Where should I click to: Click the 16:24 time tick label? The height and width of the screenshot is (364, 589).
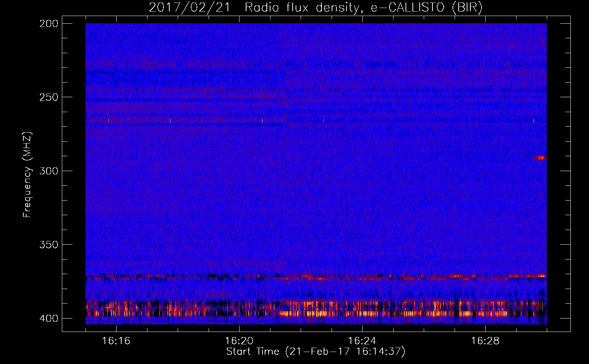tap(362, 341)
